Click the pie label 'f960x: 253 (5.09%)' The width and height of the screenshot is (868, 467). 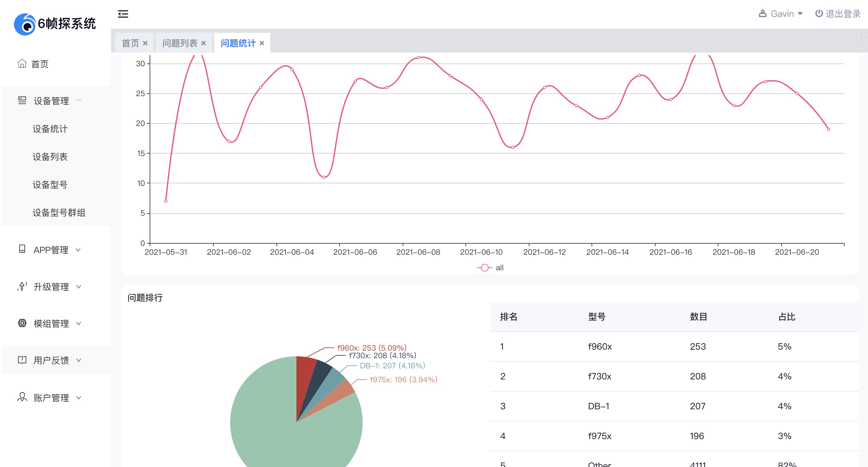pos(372,348)
